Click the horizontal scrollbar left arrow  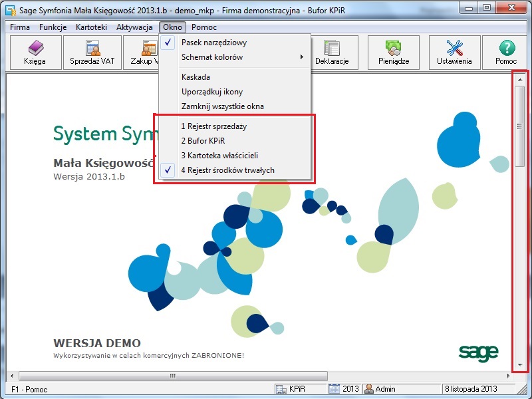click(12, 376)
